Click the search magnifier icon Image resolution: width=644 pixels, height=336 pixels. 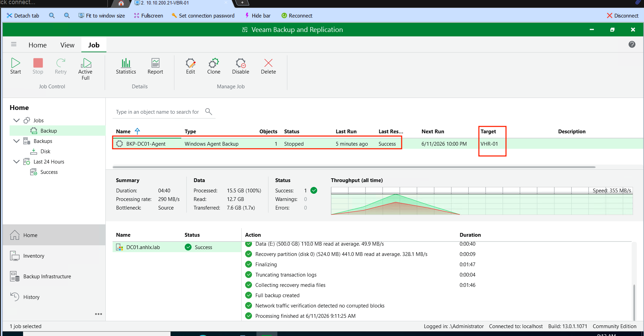pyautogui.click(x=208, y=111)
